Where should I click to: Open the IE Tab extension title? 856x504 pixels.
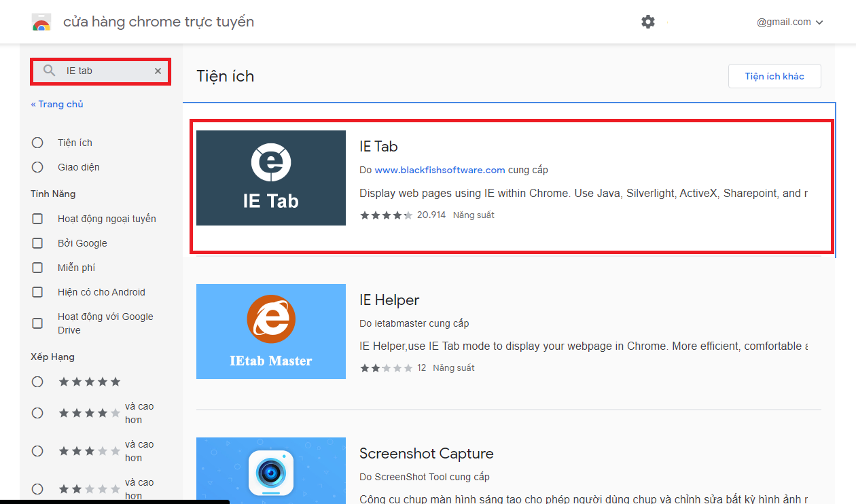coord(378,146)
